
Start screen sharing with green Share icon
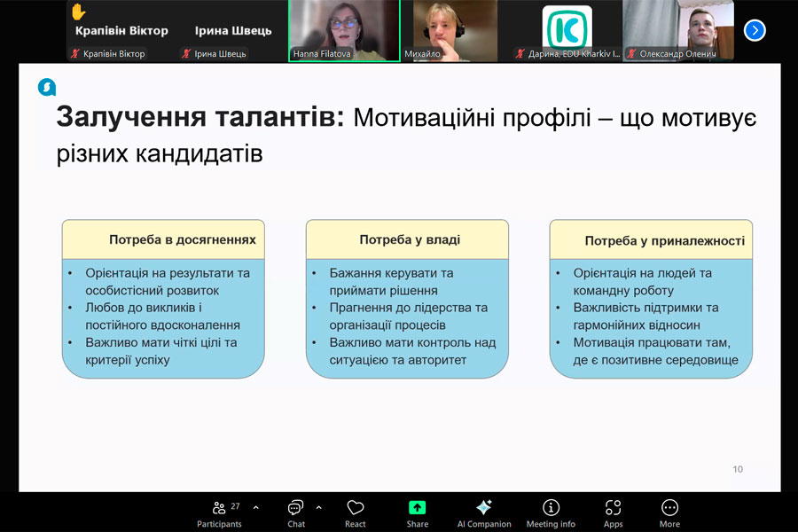point(417,512)
